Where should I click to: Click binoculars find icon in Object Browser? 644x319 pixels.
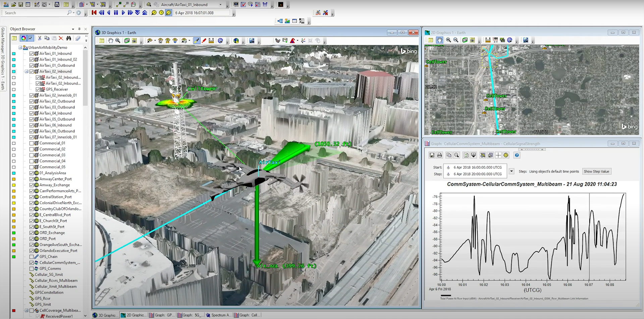click(68, 38)
